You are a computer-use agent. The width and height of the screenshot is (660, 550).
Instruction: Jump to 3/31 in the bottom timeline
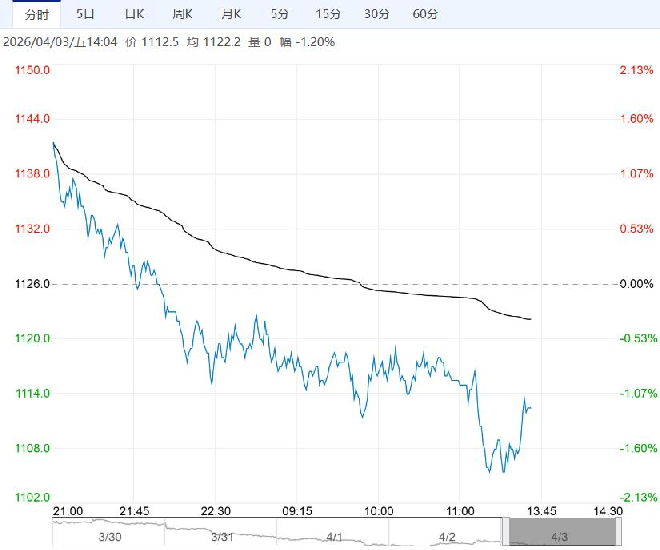223,537
